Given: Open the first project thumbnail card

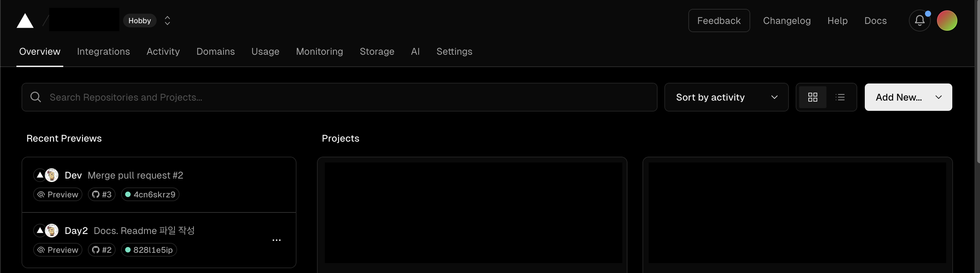Looking at the screenshot, I should tap(472, 214).
